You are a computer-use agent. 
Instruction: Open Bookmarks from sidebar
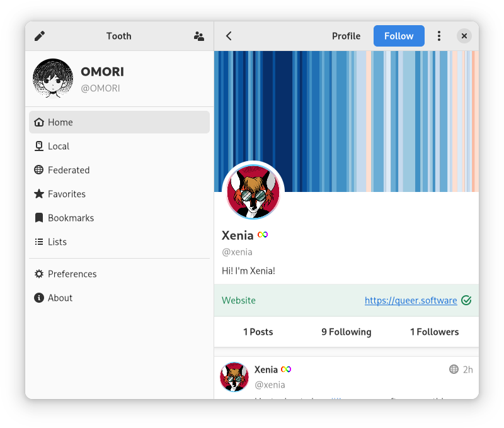click(119, 218)
